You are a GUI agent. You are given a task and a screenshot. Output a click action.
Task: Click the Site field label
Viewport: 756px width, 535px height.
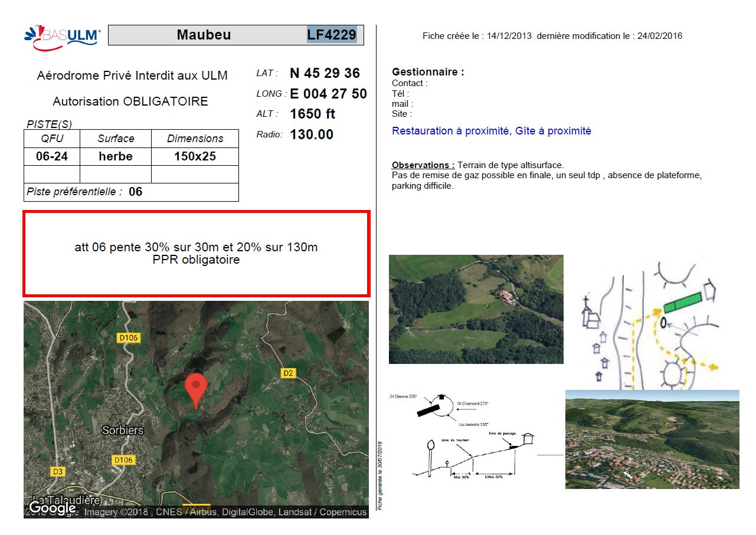tap(402, 114)
